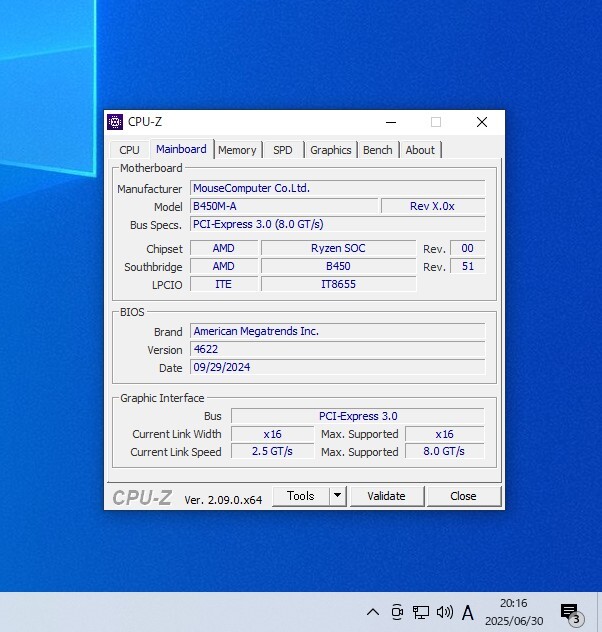Click the Current Link Speed 2.5 GT/s value
Screen dimensions: 602x632
[x=272, y=451]
